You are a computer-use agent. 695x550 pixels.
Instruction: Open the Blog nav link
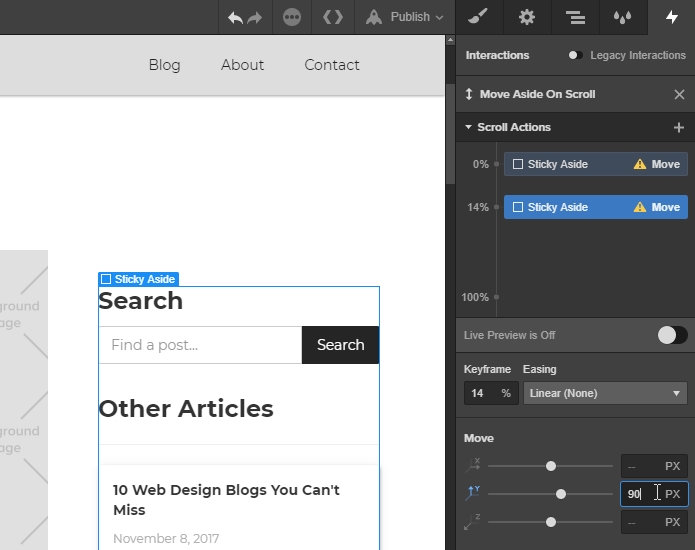point(164,65)
